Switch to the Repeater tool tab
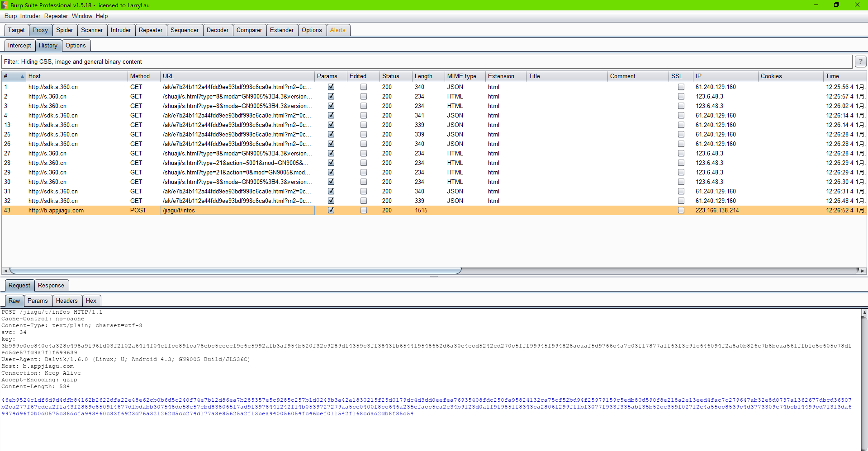This screenshot has width=868, height=451. [151, 30]
